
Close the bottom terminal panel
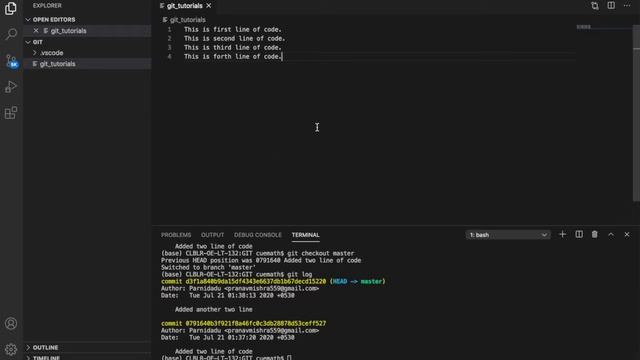coord(627,235)
